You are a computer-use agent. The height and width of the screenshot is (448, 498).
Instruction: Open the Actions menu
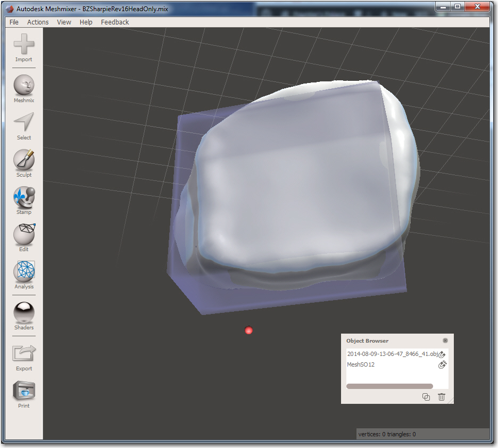(x=38, y=22)
